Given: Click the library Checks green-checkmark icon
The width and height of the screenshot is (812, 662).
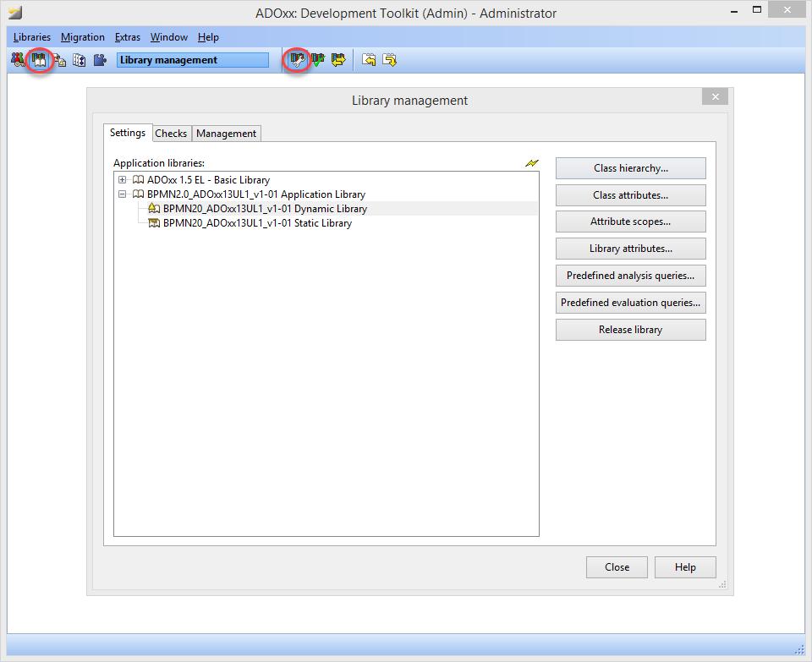Looking at the screenshot, I should (x=317, y=60).
